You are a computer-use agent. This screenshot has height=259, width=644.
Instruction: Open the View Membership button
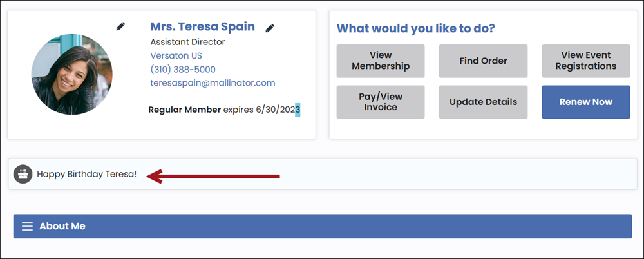pos(381,61)
